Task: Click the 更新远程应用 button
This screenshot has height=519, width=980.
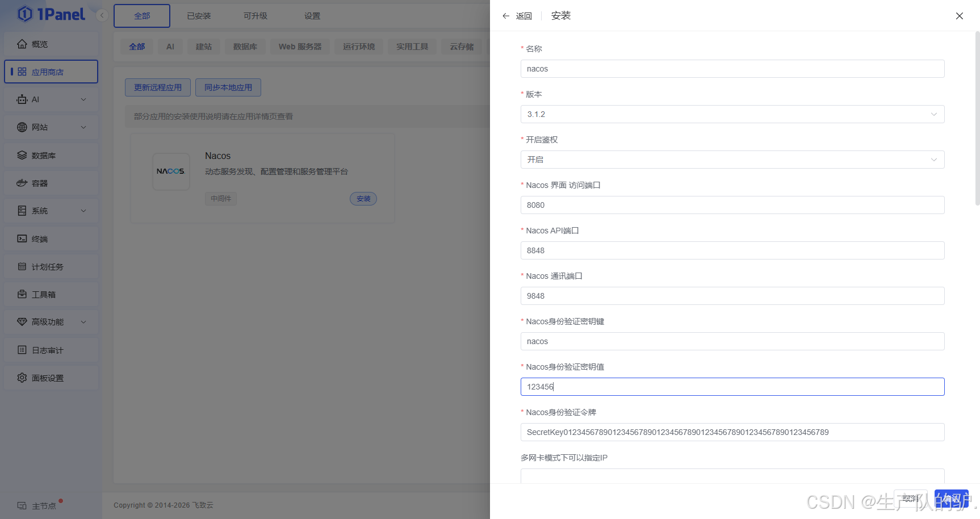Action: [158, 87]
